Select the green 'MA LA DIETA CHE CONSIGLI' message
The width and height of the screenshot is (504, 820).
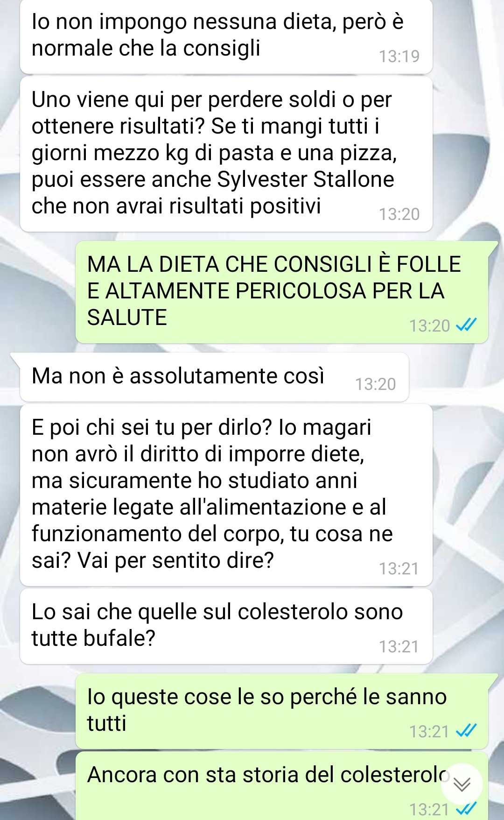tap(282, 292)
